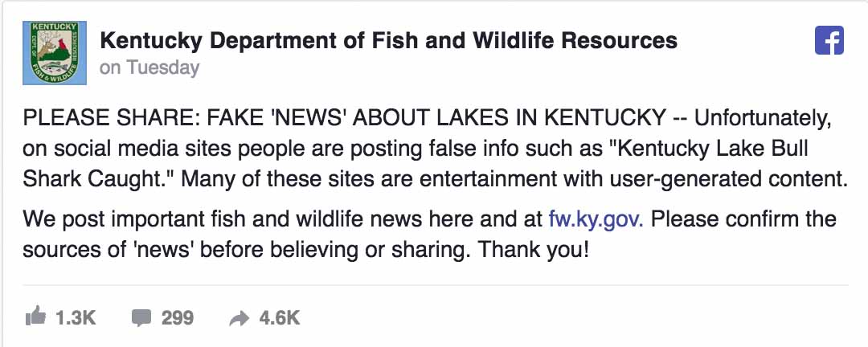View the 4.6K shares count
Screen dimensions: 868x347
tap(280, 318)
